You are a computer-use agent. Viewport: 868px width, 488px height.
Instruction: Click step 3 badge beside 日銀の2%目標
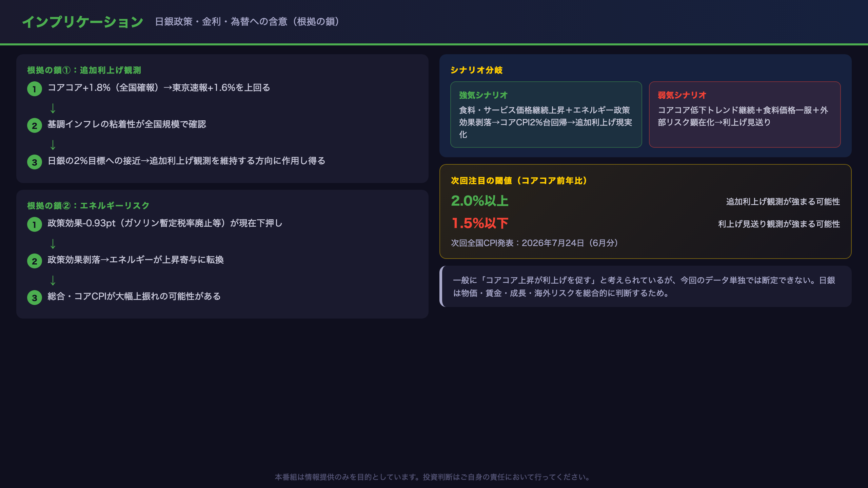click(35, 162)
